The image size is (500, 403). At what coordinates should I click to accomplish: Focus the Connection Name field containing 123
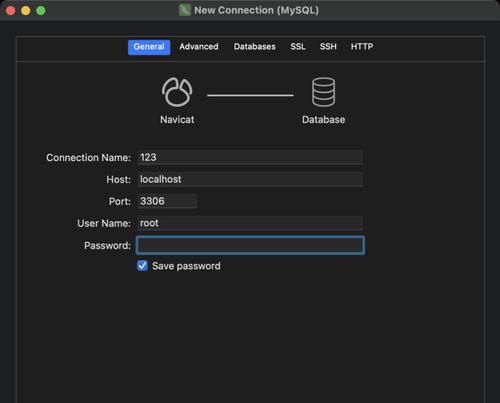pyautogui.click(x=250, y=157)
